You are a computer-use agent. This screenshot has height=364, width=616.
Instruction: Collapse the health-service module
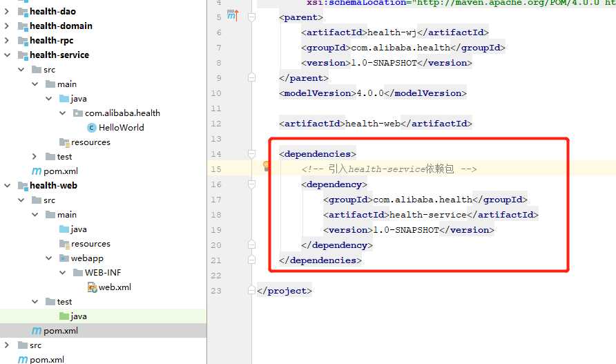7,55
